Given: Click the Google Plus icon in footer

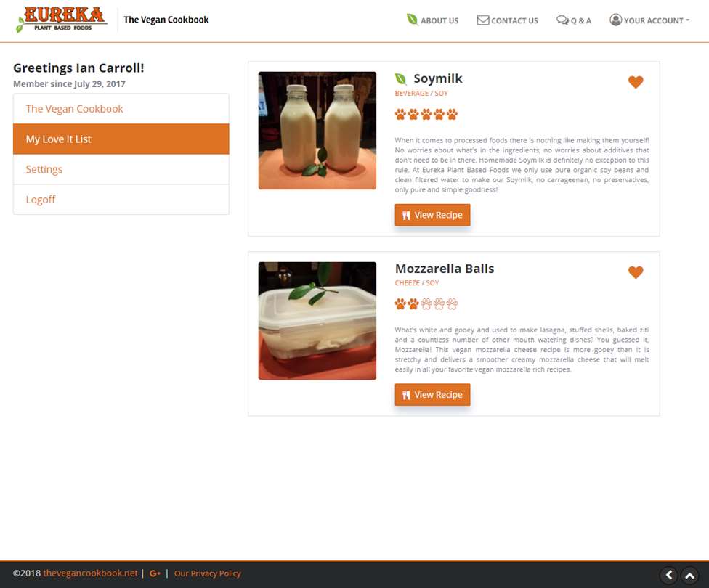Looking at the screenshot, I should (155, 573).
